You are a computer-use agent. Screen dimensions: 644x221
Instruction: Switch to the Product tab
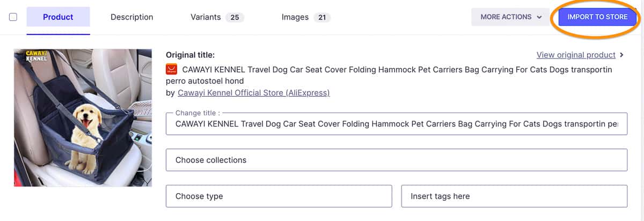coord(58,17)
